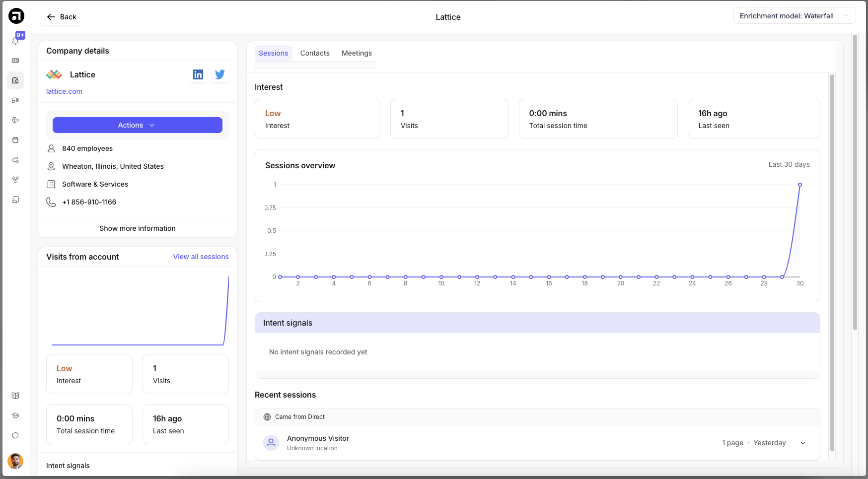Open the tablet-shaped icon in sidebar

(15, 200)
